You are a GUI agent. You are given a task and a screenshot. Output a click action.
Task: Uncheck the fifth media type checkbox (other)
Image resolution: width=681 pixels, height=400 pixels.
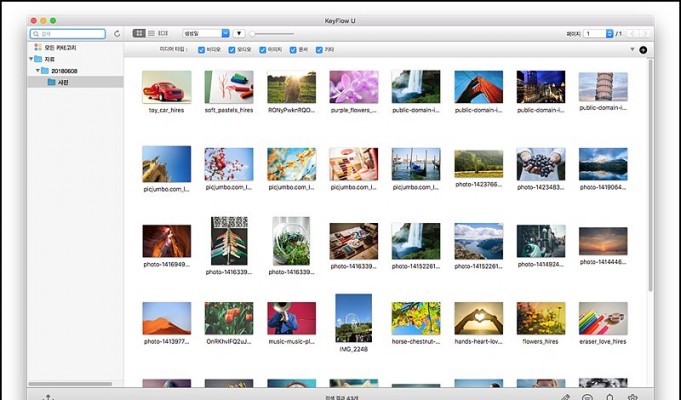pyautogui.click(x=319, y=50)
